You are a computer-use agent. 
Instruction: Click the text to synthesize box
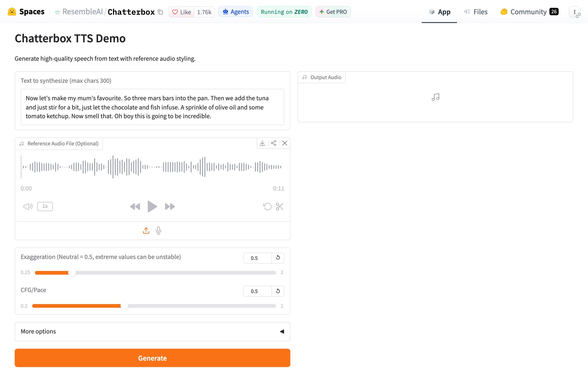coord(152,107)
